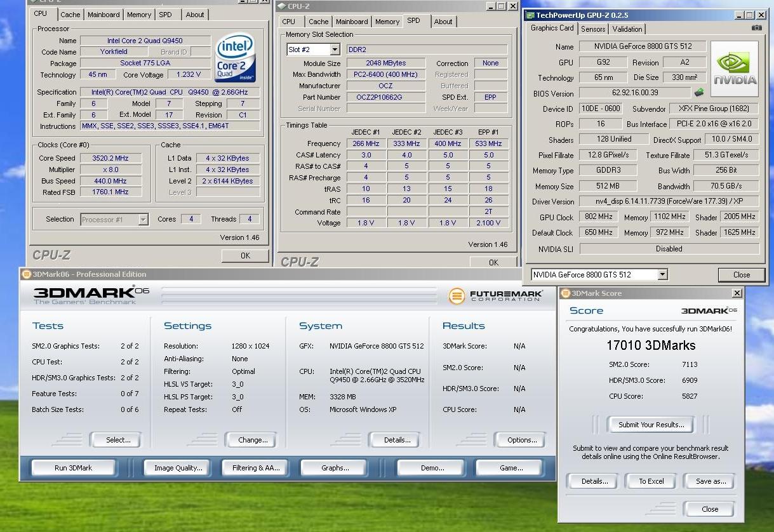Click the Image Quality button
Image resolution: width=774 pixels, height=532 pixels.
coord(178,468)
